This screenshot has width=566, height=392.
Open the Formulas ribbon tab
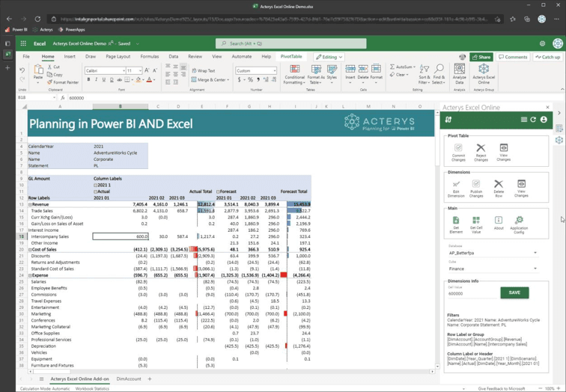[x=149, y=56]
